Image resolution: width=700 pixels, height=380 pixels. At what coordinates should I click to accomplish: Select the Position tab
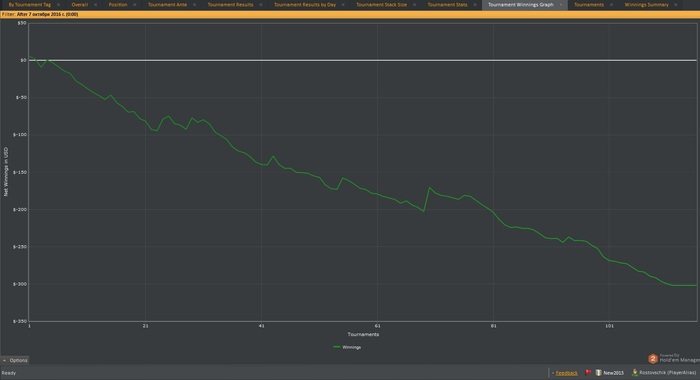[x=118, y=4]
